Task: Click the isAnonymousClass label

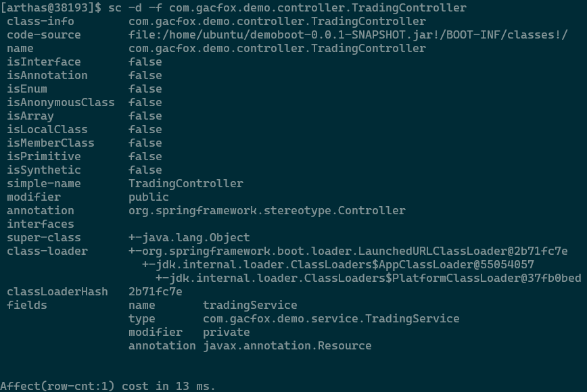Action: (x=60, y=103)
